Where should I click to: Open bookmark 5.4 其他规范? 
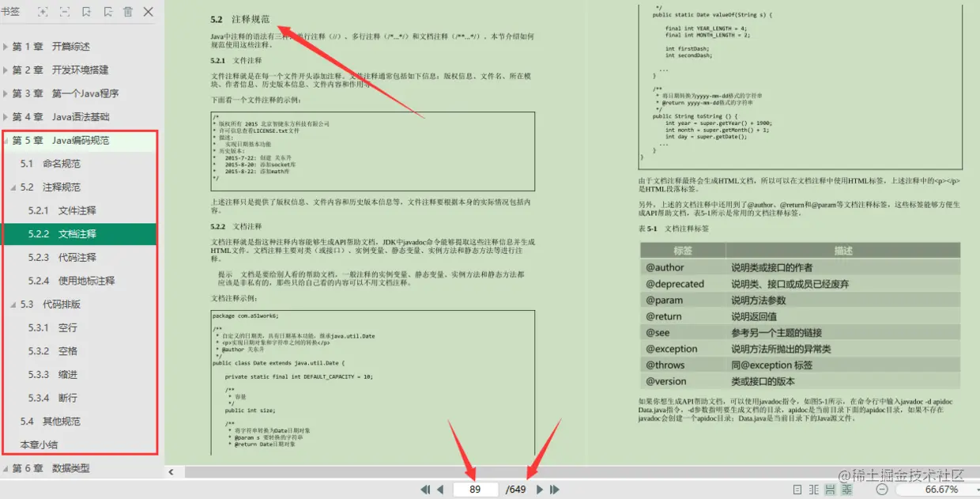tap(51, 422)
